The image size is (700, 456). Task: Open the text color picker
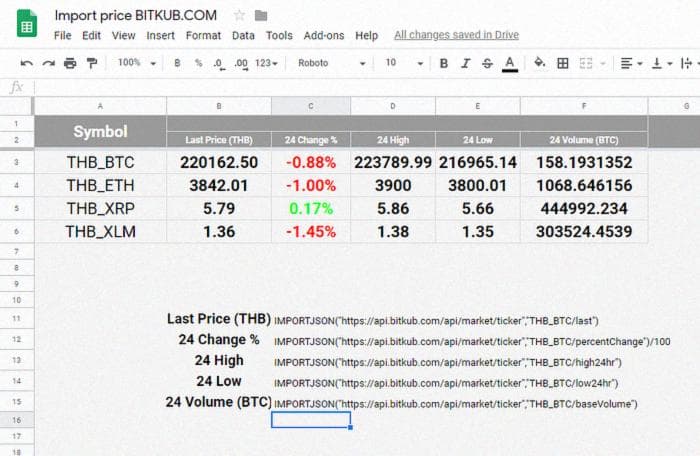click(x=510, y=64)
